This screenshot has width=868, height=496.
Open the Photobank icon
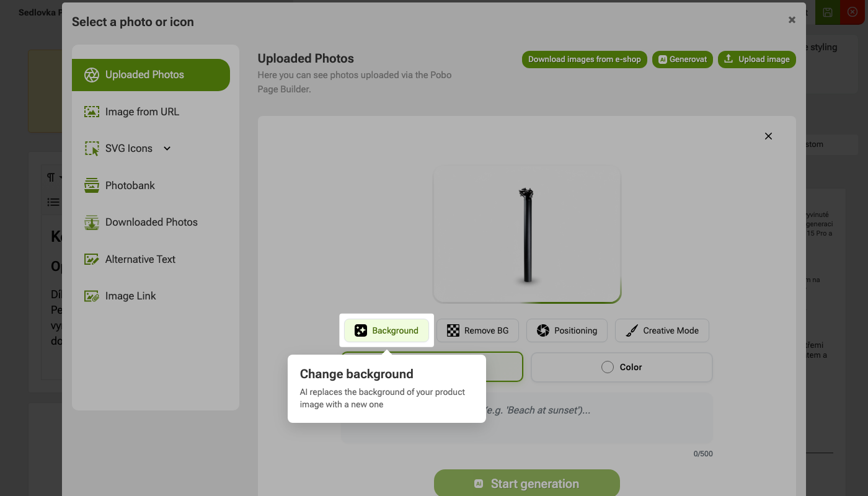(x=92, y=185)
